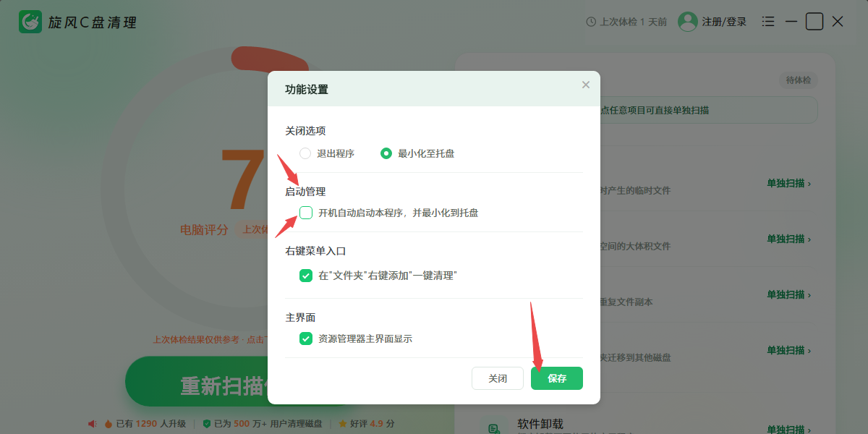Uncheck 资源管理器主界面显示 checkbox
Image resolution: width=868 pixels, height=434 pixels.
tap(306, 338)
